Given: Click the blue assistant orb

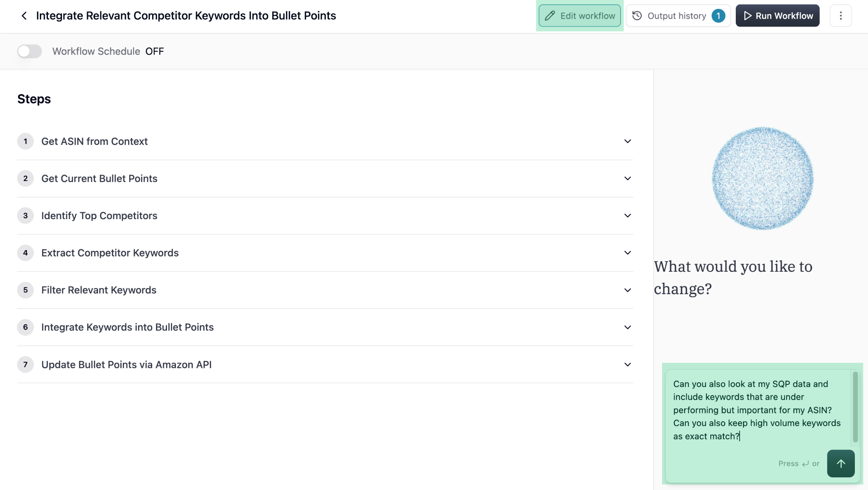Looking at the screenshot, I should point(762,178).
